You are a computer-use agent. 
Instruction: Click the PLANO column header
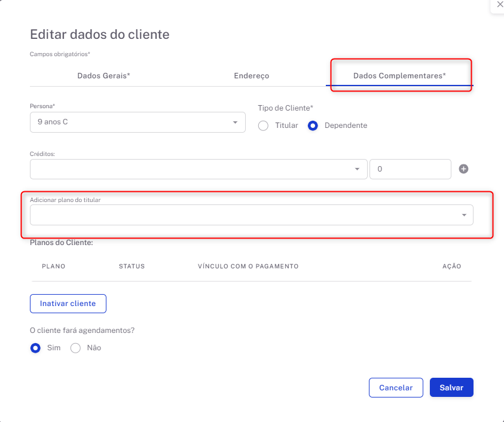pyautogui.click(x=54, y=267)
